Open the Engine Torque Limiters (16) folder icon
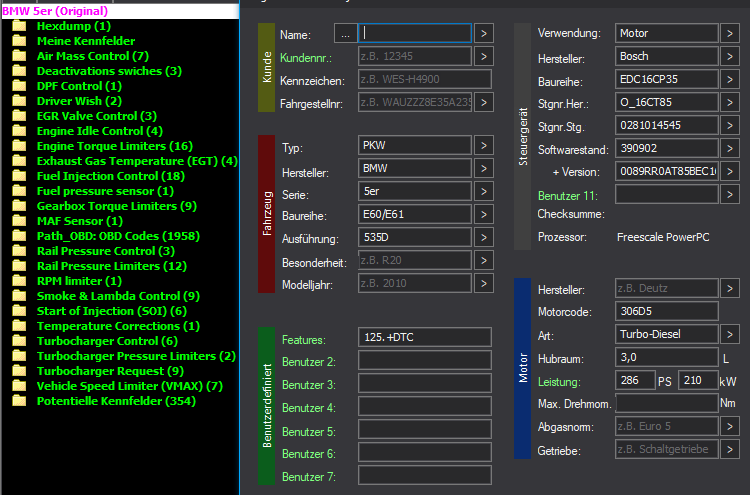 click(19, 146)
